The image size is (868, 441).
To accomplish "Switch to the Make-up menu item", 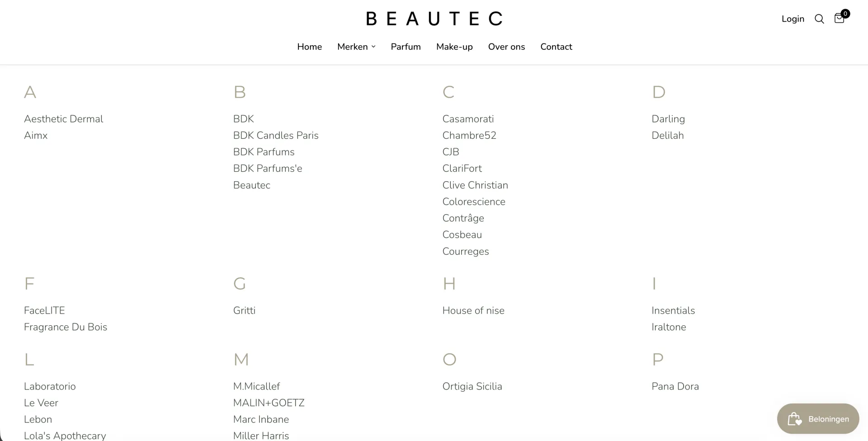I will (454, 47).
